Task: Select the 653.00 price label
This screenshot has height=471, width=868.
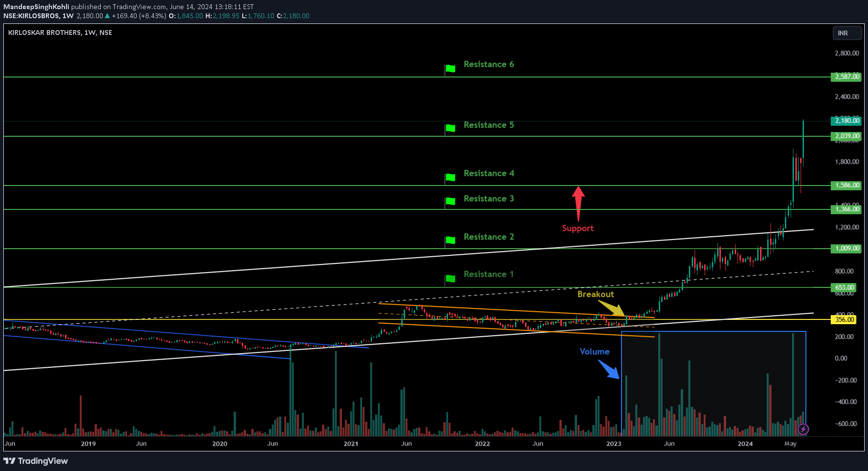Action: pos(844,287)
